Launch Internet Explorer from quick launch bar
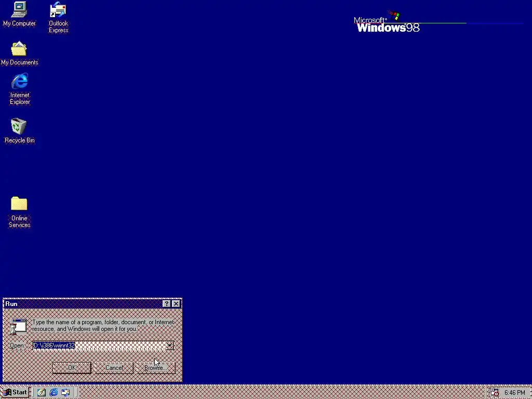532x399 pixels. tap(54, 393)
